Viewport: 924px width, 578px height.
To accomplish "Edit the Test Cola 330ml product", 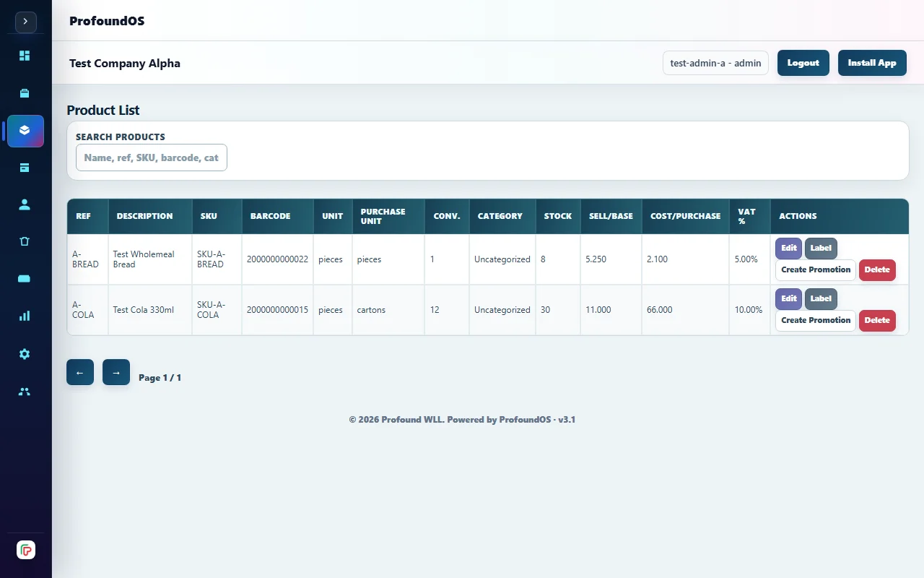I will point(788,298).
